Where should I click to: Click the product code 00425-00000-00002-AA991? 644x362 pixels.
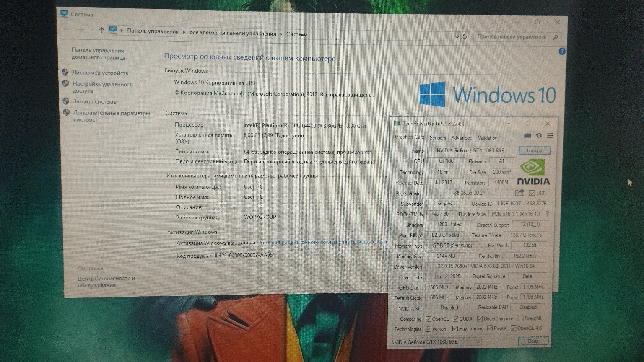pos(244,255)
